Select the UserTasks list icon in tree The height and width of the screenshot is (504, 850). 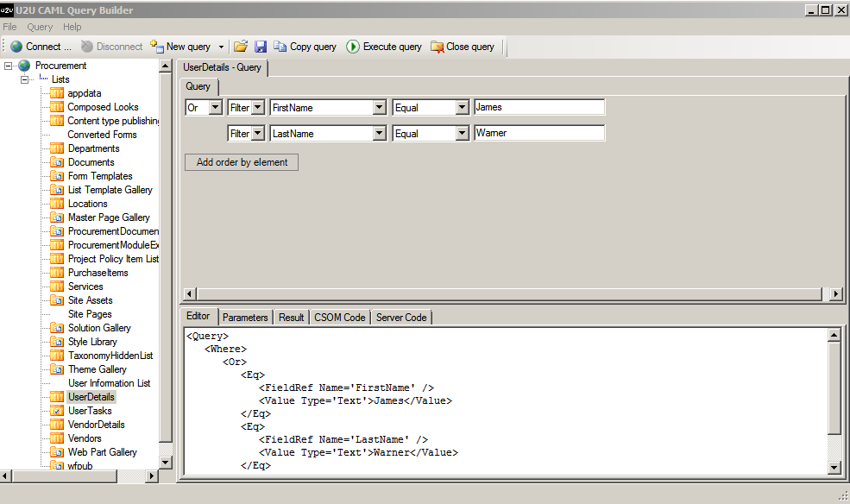57,411
